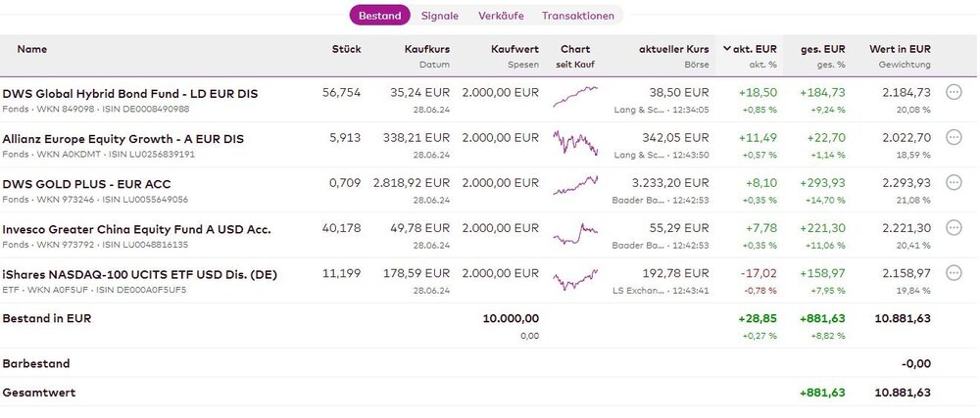
Task: Sort by ges. EUR column header
Action: point(821,49)
